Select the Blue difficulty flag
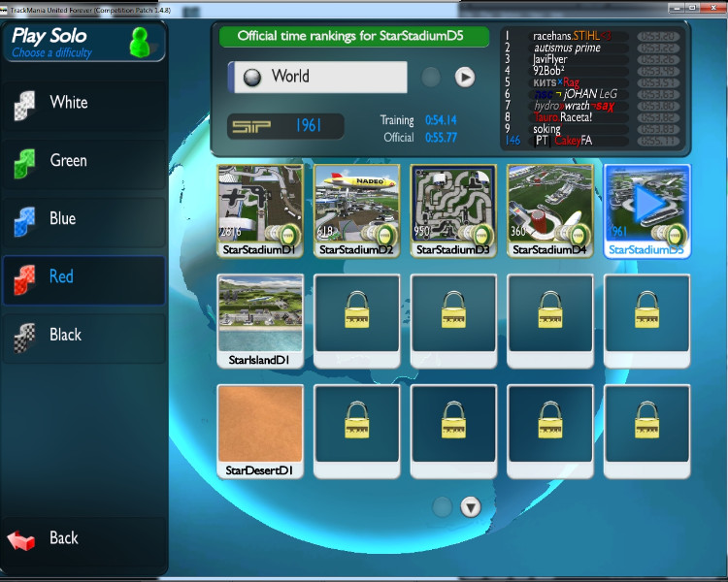 click(23, 220)
